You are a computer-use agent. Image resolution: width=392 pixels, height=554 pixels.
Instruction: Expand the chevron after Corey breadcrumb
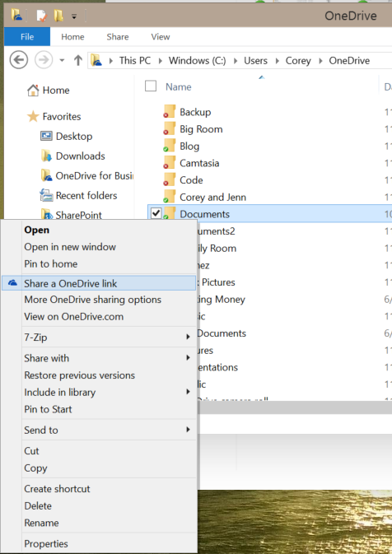coord(320,61)
